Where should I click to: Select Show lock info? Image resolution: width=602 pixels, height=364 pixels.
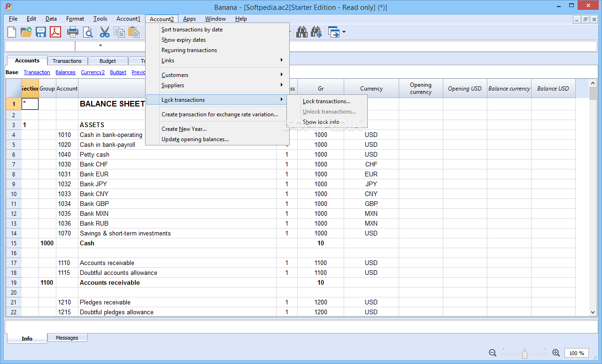point(326,122)
